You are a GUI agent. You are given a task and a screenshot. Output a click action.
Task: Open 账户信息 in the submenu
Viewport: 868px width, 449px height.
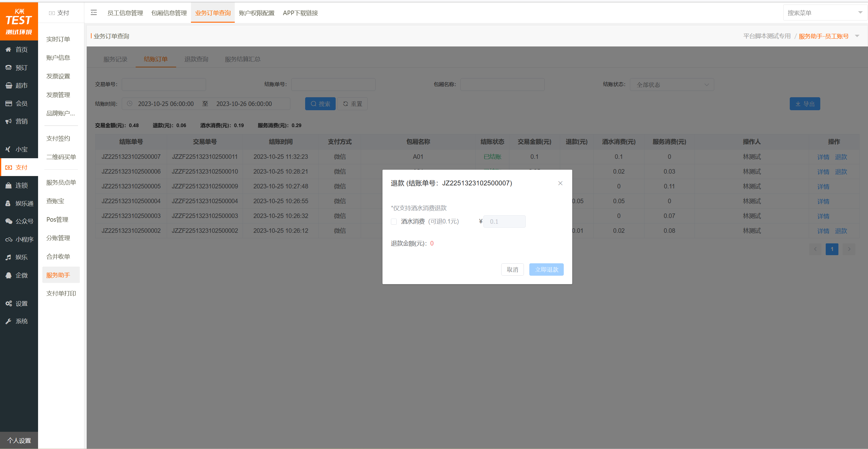pyautogui.click(x=58, y=58)
